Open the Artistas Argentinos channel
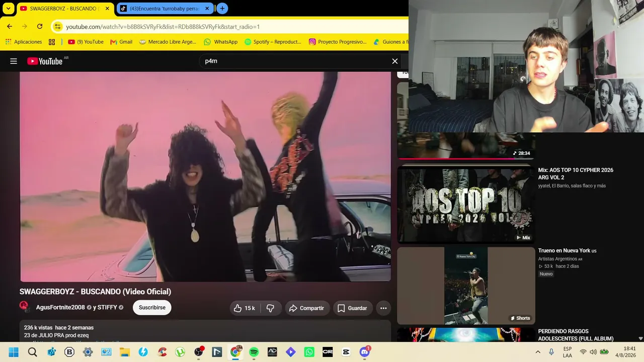 tap(558, 259)
